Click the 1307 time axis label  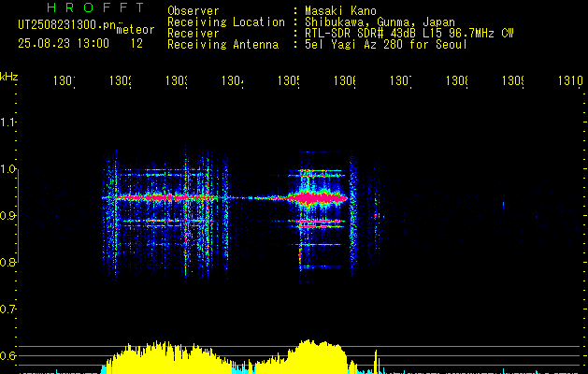401,80
